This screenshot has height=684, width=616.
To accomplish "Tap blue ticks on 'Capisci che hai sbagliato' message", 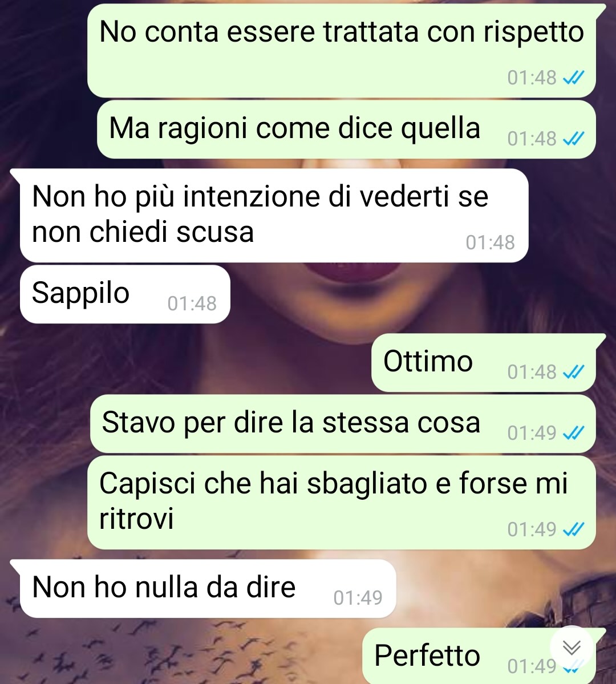I will point(573,530).
